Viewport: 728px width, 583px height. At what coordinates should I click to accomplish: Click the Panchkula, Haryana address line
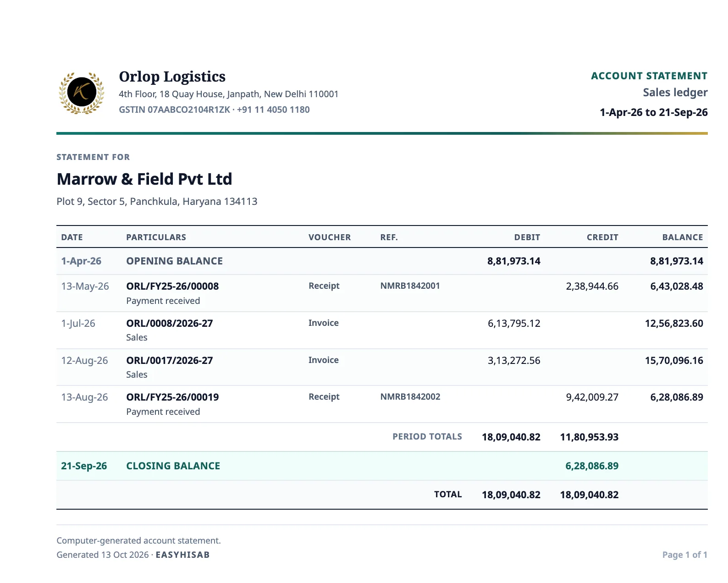pyautogui.click(x=157, y=202)
